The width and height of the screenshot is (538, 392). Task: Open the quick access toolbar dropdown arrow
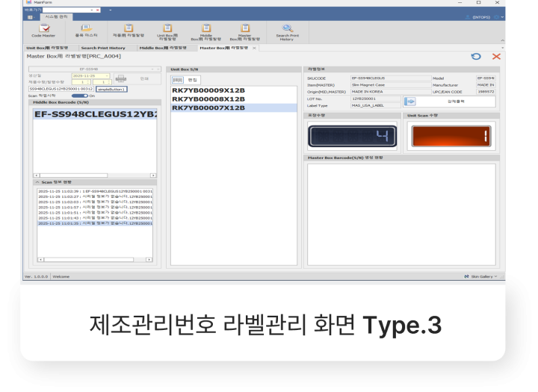[111, 10]
